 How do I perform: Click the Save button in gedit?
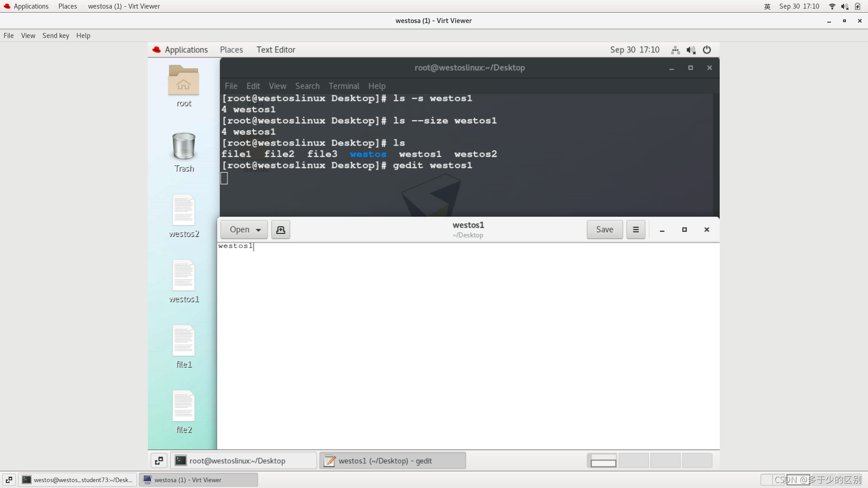(x=604, y=230)
